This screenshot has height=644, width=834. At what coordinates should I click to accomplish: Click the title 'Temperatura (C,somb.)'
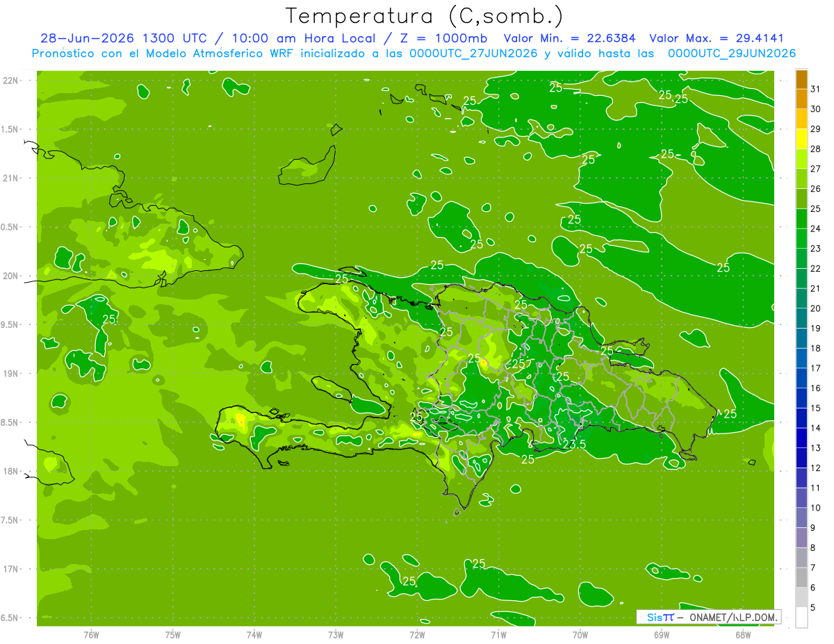425,16
